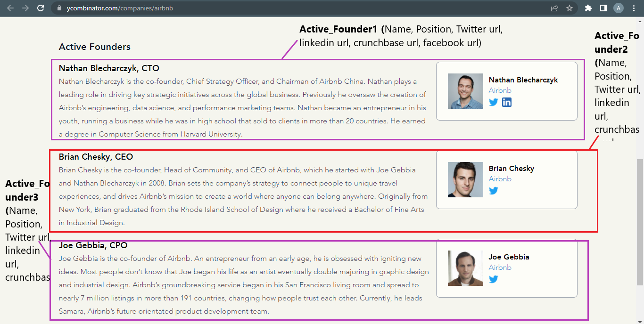Click the name 'Brian Chesky' in the card
Viewport: 644px width, 324px height.
click(512, 168)
